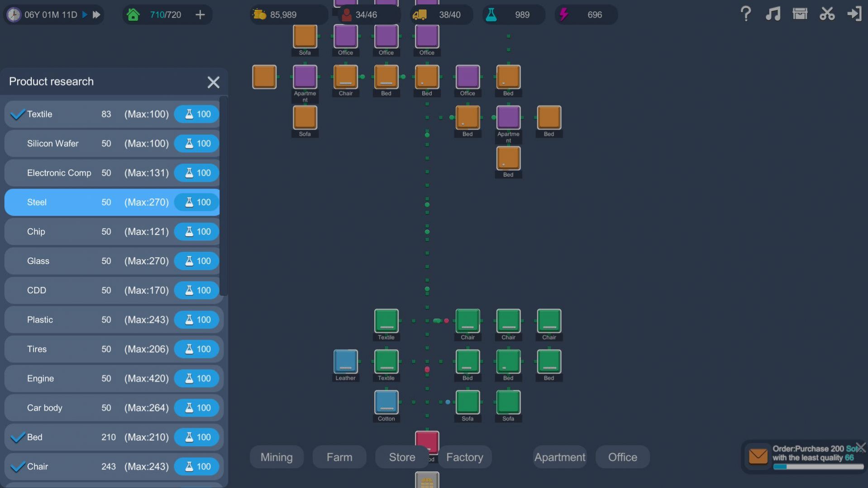Open the store shop icon in top bar
The image size is (868, 488).
[800, 14]
